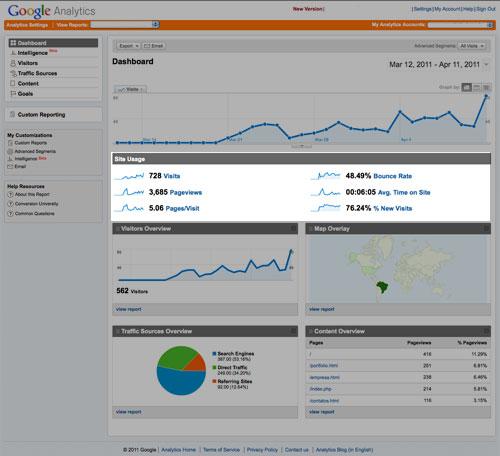Open the Content menu in sidebar
Screen dimensions: 500x456
[28, 83]
